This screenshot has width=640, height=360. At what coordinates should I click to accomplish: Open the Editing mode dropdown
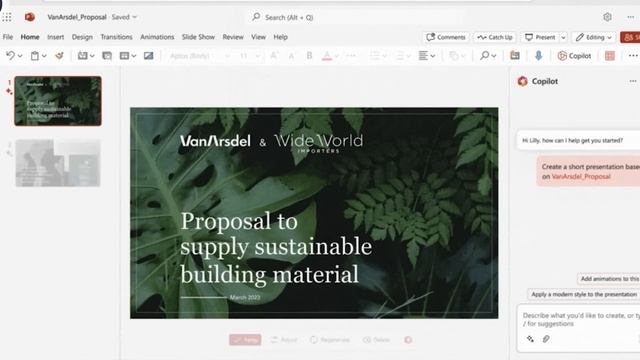point(593,37)
